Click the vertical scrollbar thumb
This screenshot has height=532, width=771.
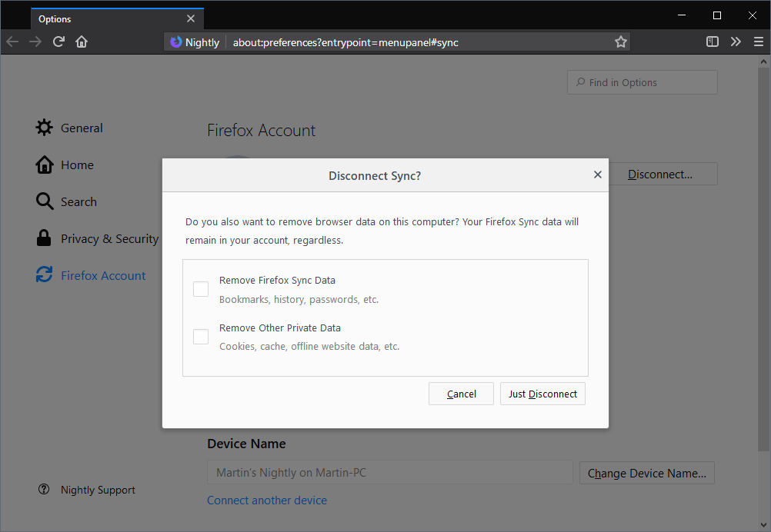(763, 259)
